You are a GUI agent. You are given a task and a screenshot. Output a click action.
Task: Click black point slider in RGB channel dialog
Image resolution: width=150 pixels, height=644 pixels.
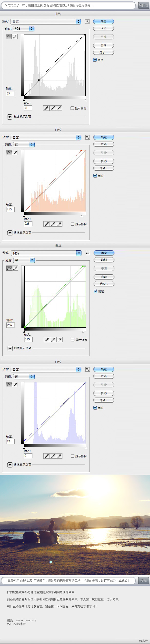tap(24, 100)
